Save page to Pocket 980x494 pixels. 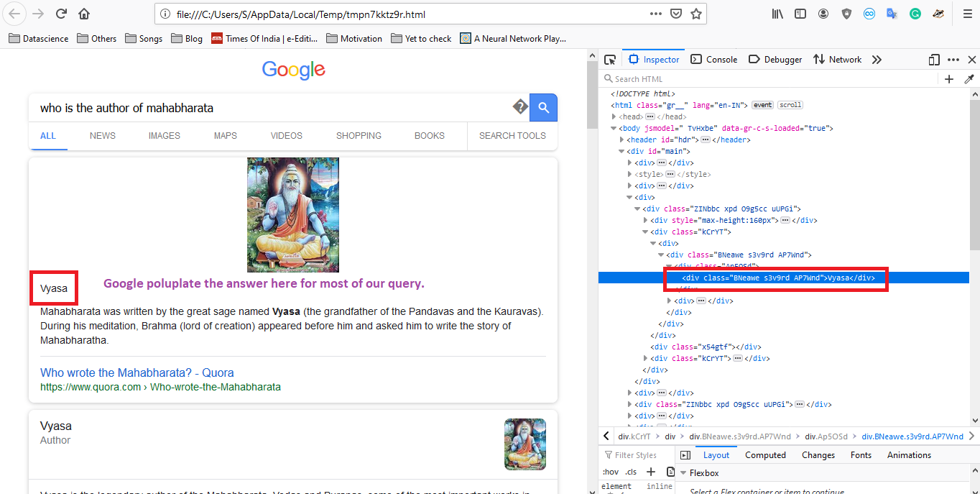click(676, 14)
